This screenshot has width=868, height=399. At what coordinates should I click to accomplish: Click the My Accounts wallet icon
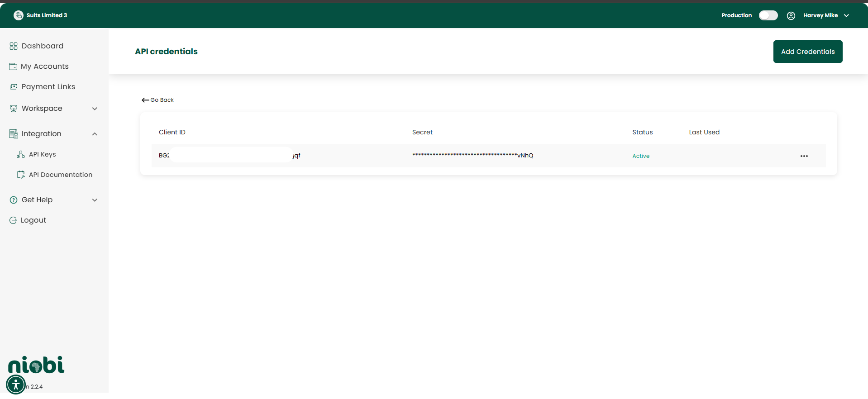(x=13, y=66)
